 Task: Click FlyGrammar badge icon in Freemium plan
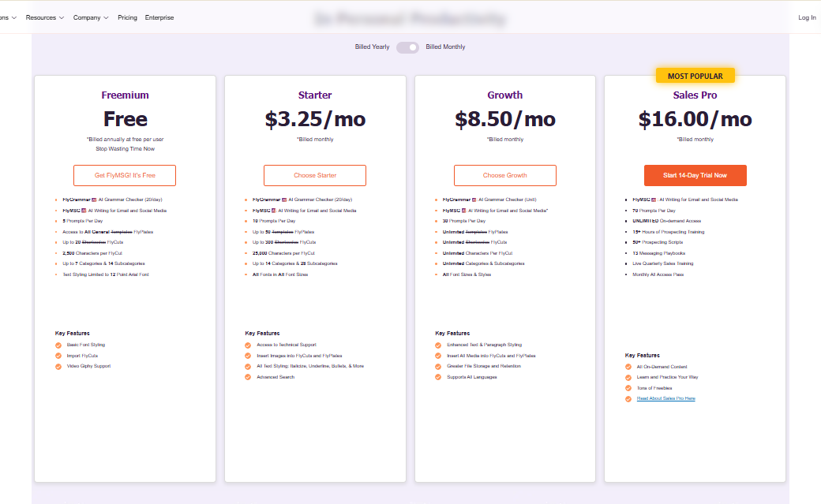[94, 200]
